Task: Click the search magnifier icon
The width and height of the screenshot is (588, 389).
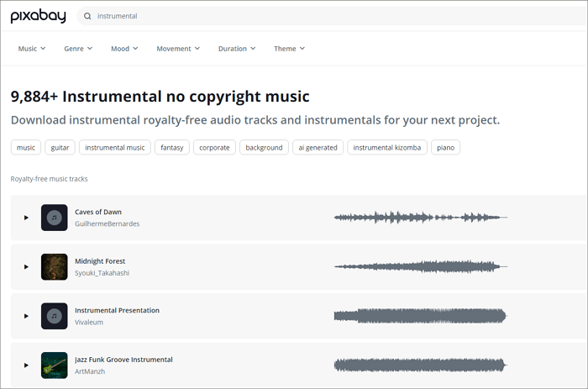Action: click(x=88, y=16)
